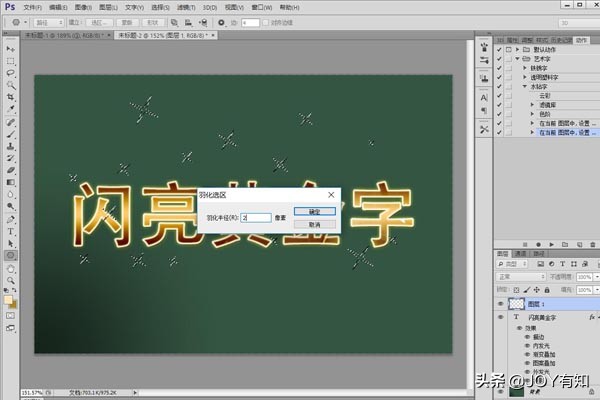Screen dimensions: 600x400
Task: Select the Hand tool
Action: pyautogui.click(x=10, y=269)
